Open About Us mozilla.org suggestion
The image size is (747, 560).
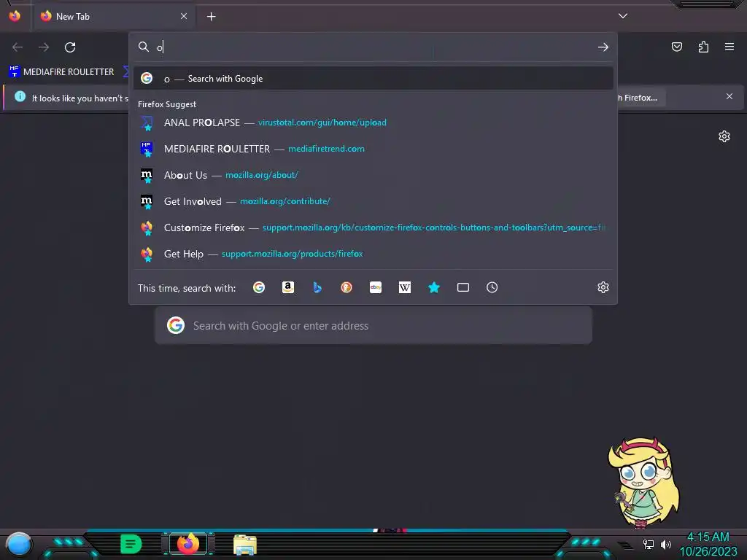pyautogui.click(x=373, y=175)
